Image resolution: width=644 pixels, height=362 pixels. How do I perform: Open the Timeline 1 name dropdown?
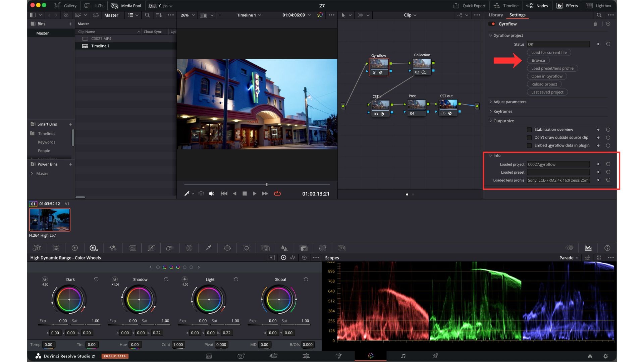point(249,15)
